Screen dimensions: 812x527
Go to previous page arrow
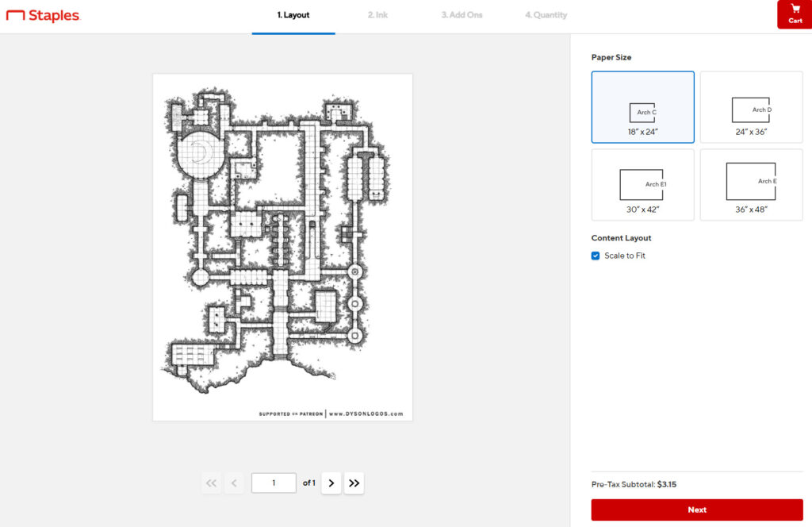pos(234,483)
